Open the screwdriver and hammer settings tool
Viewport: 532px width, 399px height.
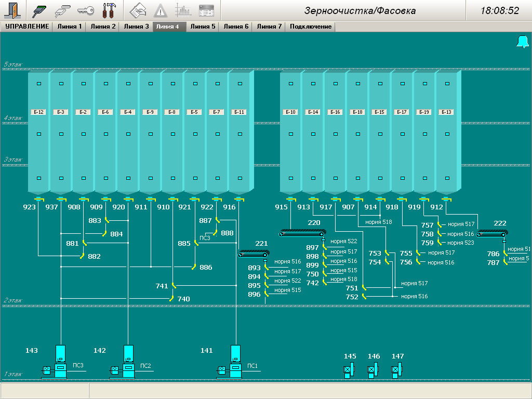coord(109,10)
